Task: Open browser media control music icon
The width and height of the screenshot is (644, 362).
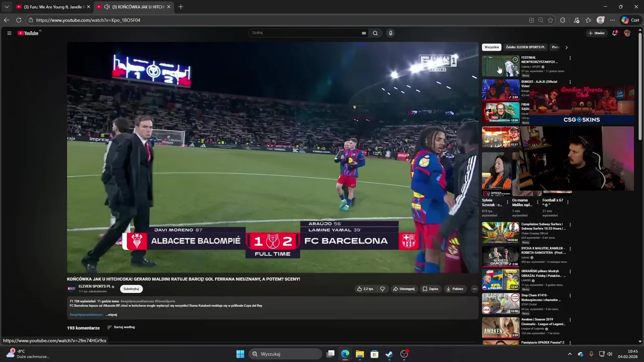Action: coord(577,20)
